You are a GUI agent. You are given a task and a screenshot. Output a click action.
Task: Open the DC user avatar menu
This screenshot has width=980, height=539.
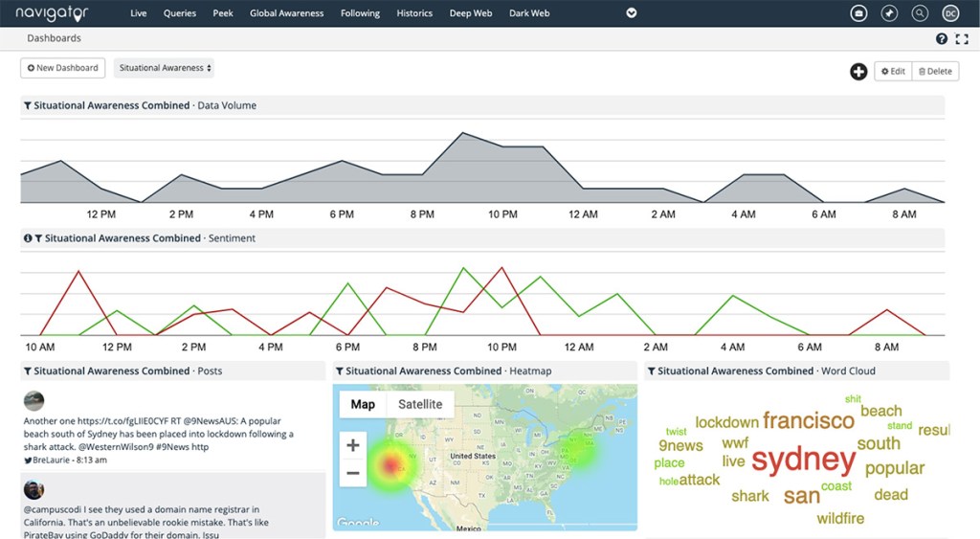950,13
